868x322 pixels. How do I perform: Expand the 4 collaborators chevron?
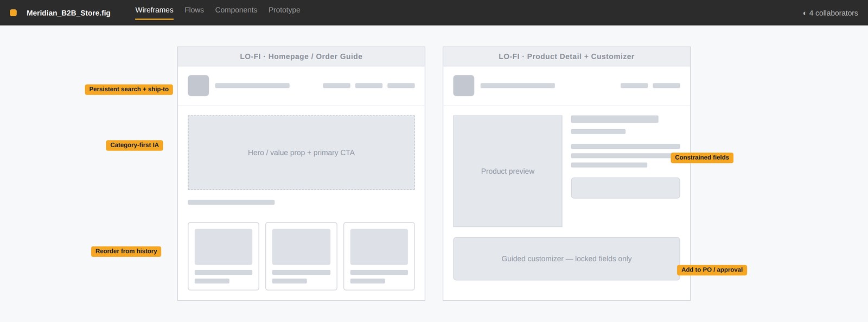pyautogui.click(x=804, y=13)
